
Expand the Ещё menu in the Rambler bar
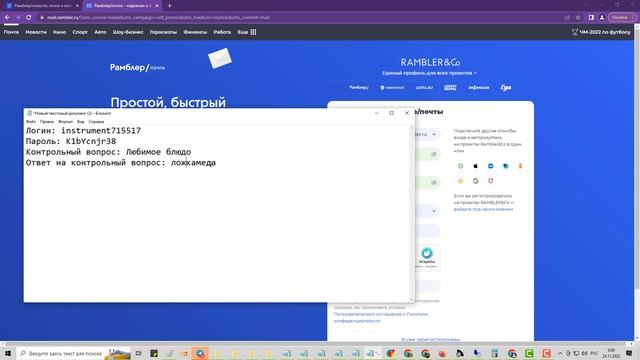click(x=247, y=32)
